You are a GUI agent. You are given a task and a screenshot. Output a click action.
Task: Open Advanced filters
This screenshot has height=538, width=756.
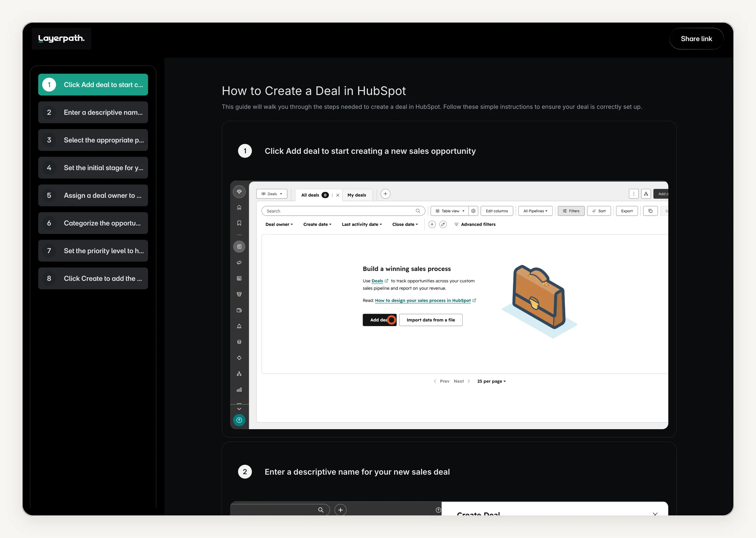475,224
